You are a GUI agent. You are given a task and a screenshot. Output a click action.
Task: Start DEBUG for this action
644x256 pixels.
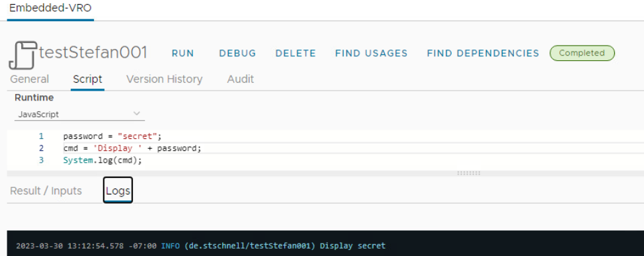click(237, 54)
